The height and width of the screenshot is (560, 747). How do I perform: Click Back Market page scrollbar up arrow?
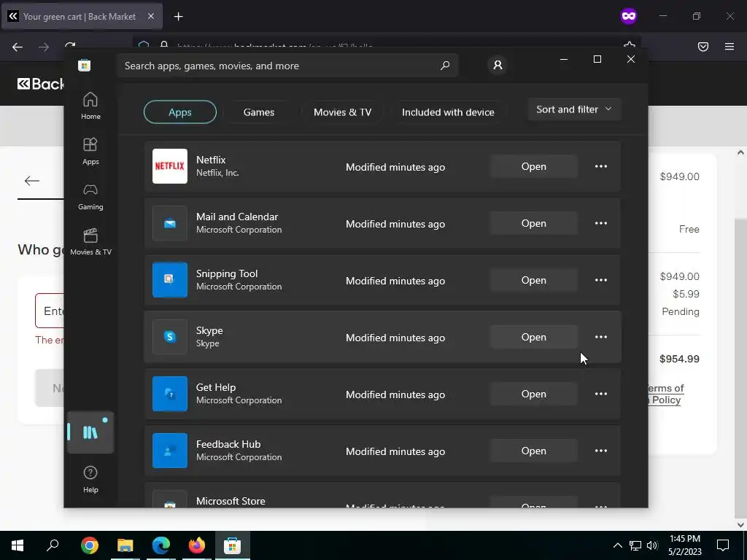(x=740, y=153)
